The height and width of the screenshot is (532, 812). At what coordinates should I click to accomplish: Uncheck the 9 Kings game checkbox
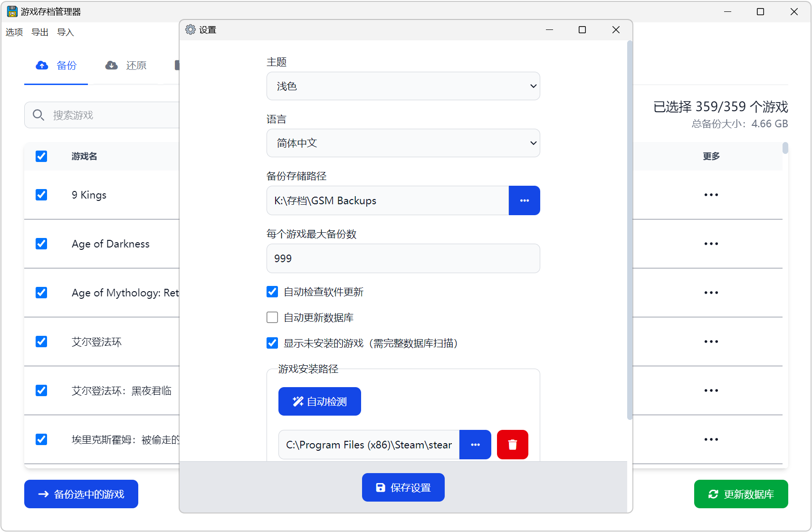pos(41,195)
